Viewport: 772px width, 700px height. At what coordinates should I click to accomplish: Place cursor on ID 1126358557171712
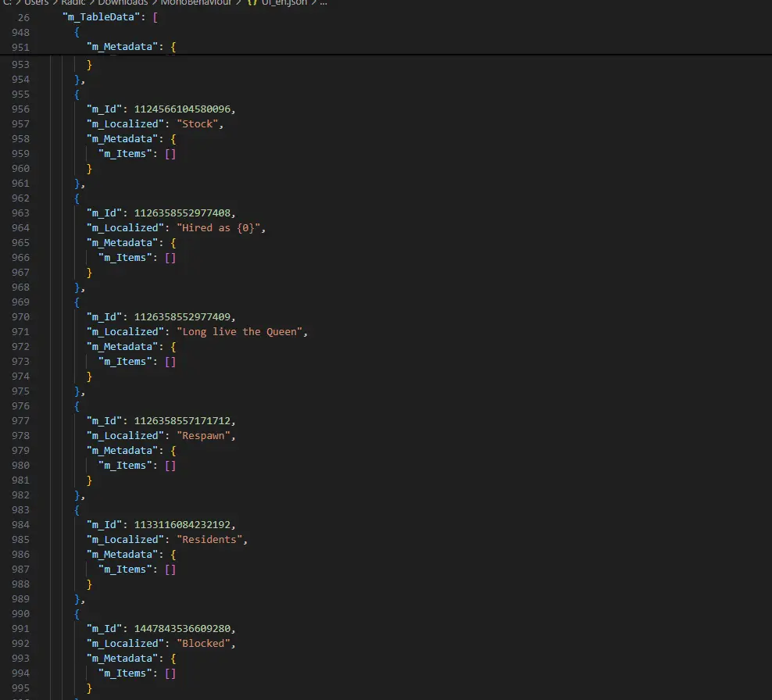coord(182,421)
